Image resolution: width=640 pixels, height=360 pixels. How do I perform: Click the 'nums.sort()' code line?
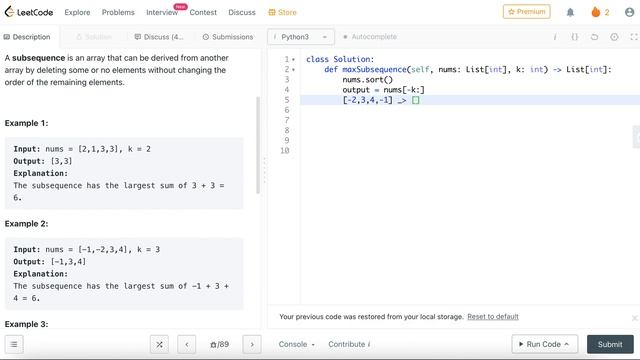coord(367,80)
